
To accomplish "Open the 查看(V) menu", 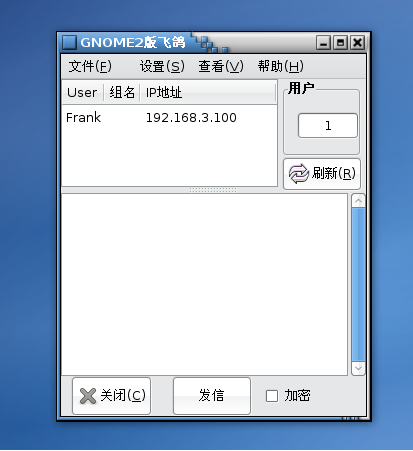I will click(x=221, y=66).
